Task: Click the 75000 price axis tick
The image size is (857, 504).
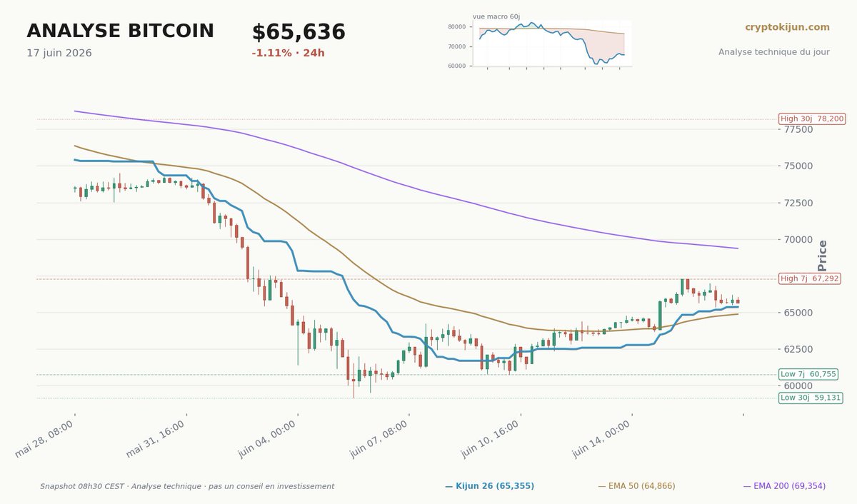Action: pos(798,166)
